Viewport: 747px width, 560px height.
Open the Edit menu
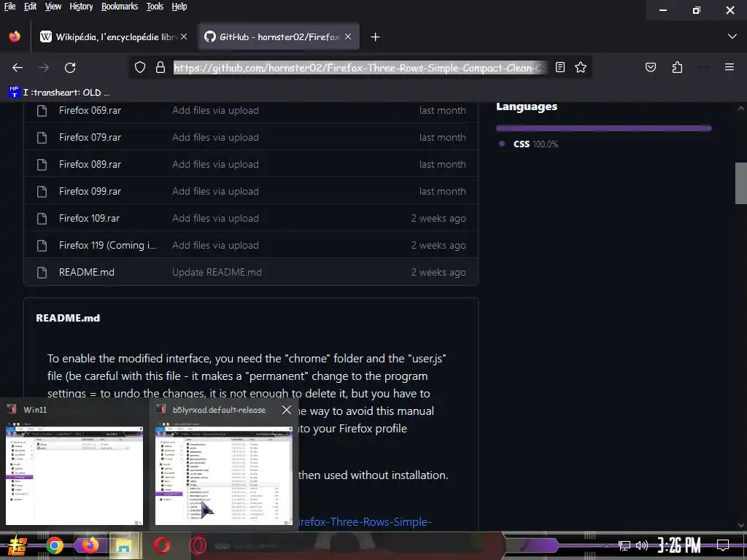30,6
